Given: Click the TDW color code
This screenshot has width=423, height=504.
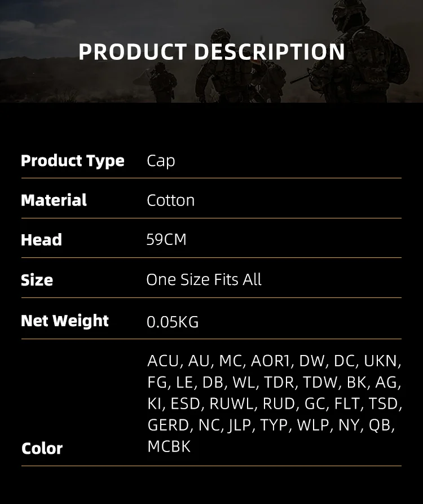Looking at the screenshot, I should coord(322,382).
